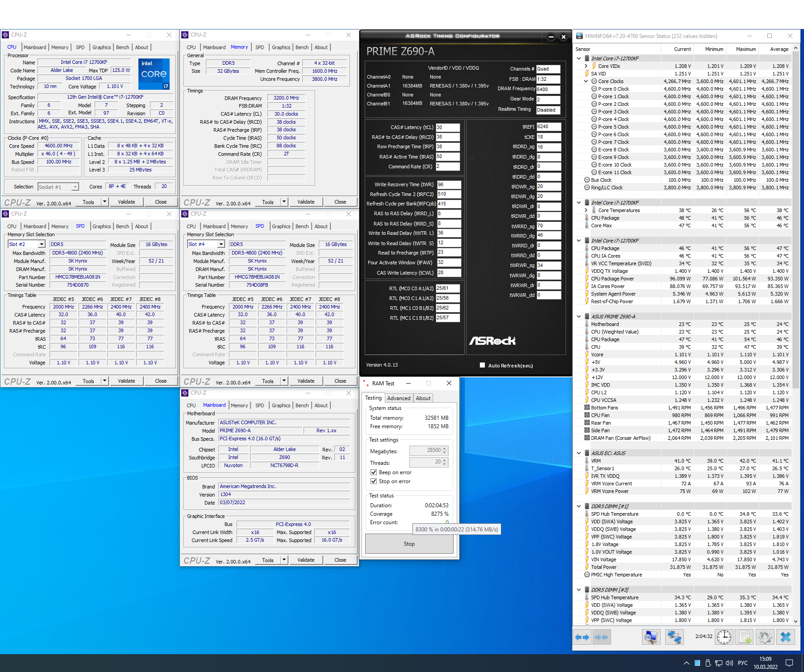
Task: Open the Slot #4 memory slot dropdown
Action: tap(221, 244)
